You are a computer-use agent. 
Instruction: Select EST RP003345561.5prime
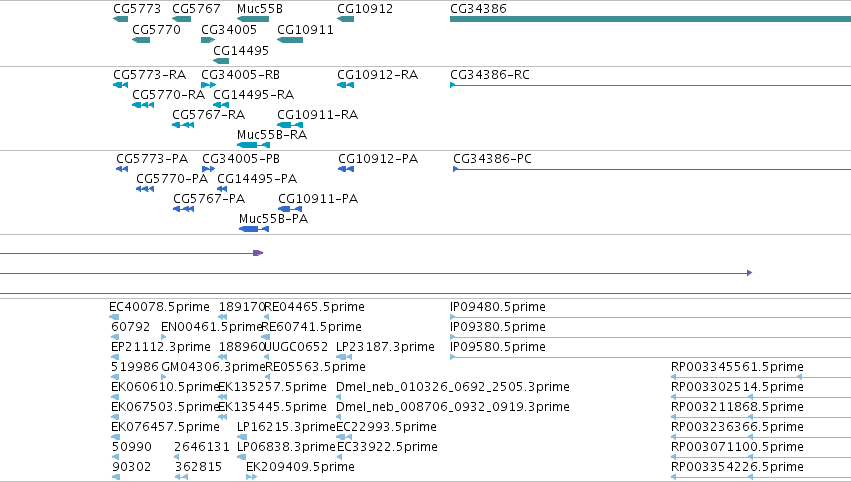737,367
